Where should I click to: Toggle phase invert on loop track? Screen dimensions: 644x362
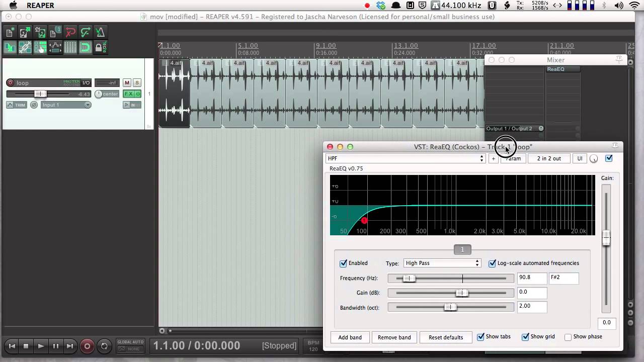[34, 105]
